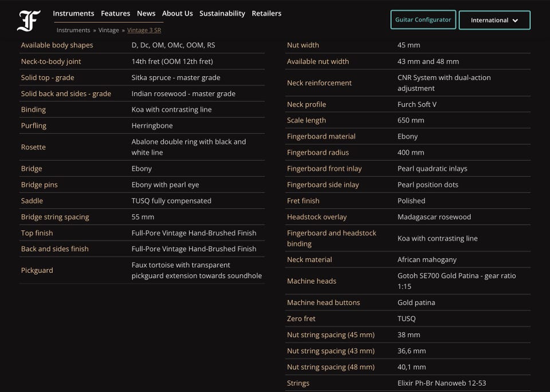Select the 'D, Dc, OM, OMc, OOM, RS' value
The image size is (550, 392).
pyautogui.click(x=173, y=45)
